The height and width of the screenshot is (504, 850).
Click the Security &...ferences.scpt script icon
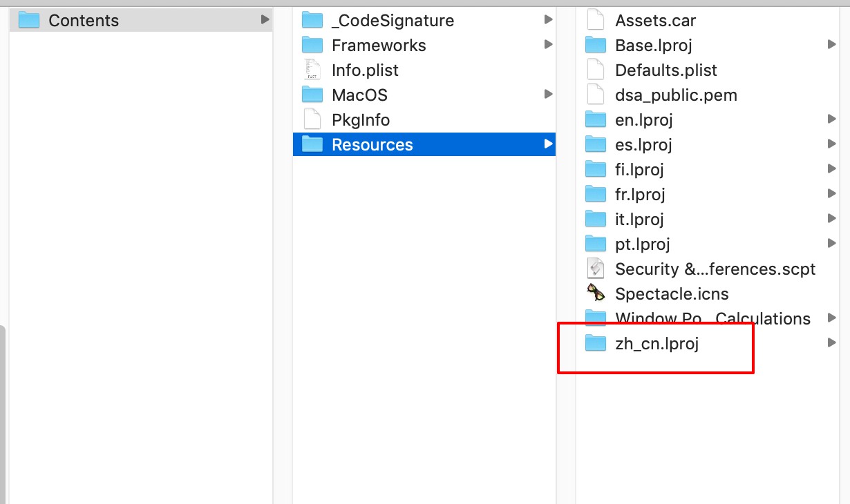(x=595, y=269)
